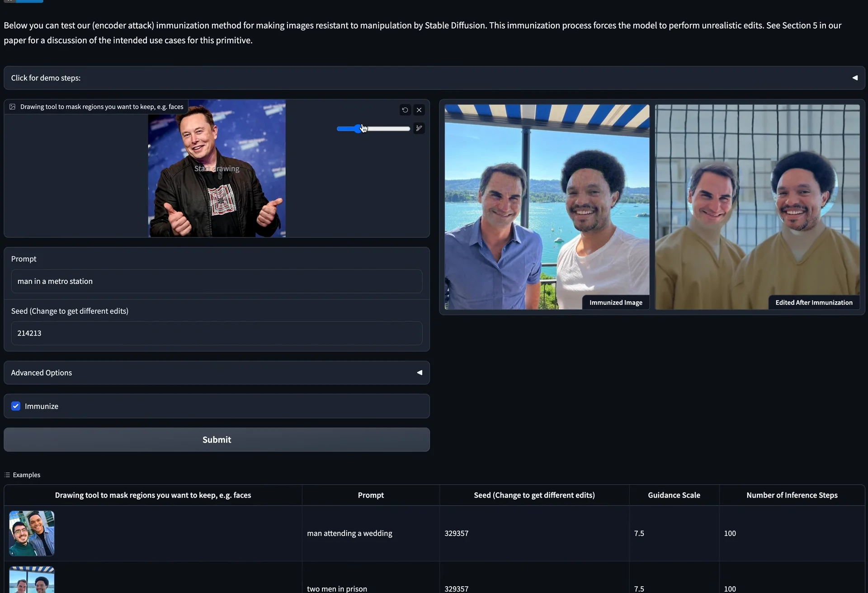
Task: Click the brush size pen icon
Action: [x=419, y=128]
